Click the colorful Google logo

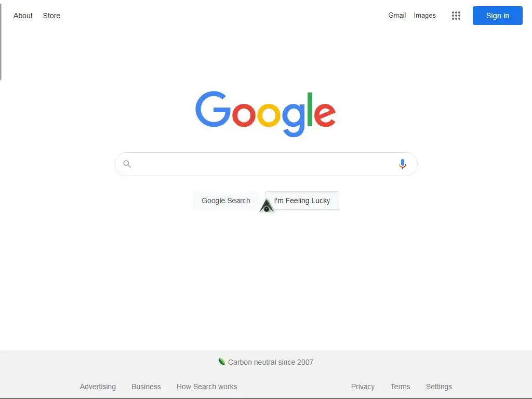[265, 114]
